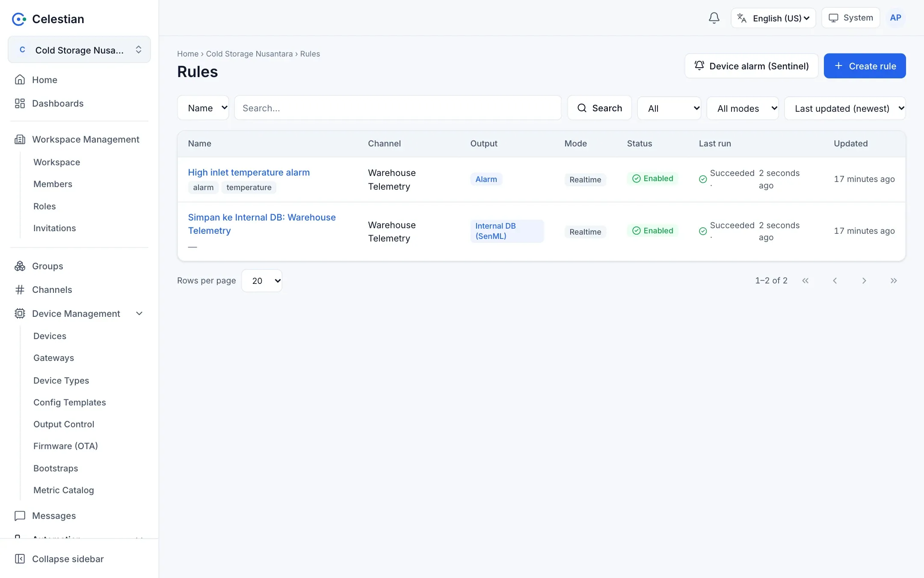Viewport: 924px width, 578px height.
Task: Open the Cold Storage Nusa... workspace switcher
Action: point(79,50)
